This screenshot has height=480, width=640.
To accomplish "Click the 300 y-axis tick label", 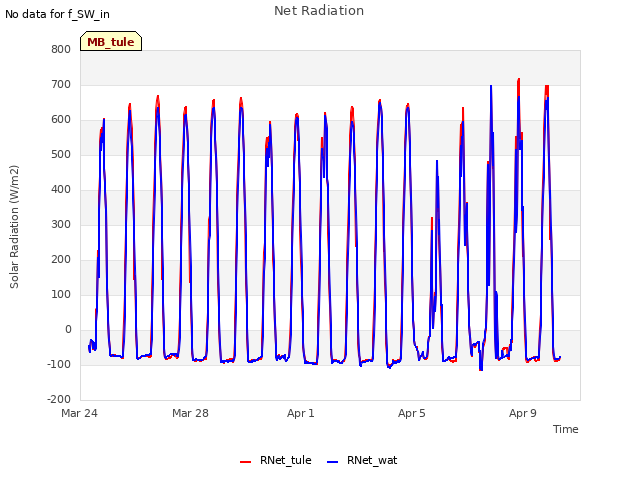I will click(61, 224).
